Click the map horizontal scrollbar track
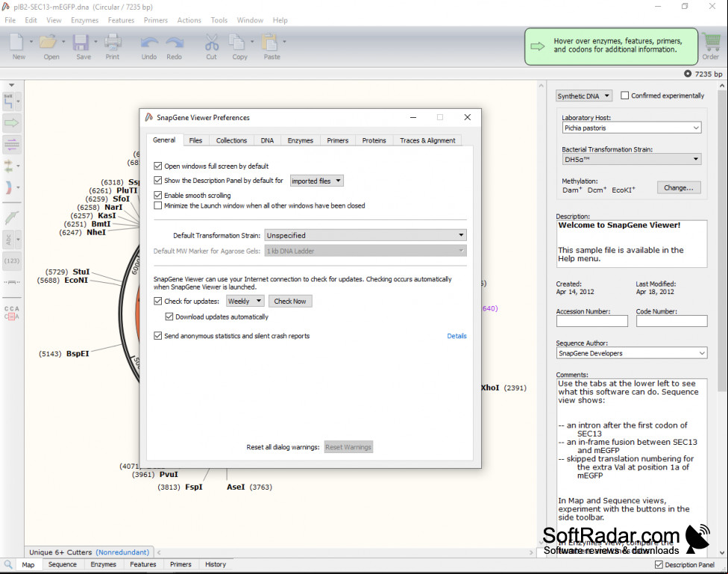The image size is (728, 574). click(x=345, y=552)
